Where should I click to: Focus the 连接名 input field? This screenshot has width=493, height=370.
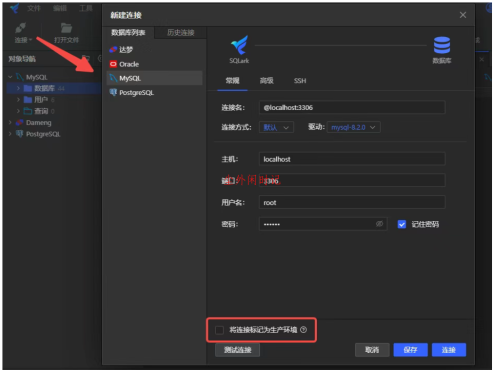click(x=352, y=107)
